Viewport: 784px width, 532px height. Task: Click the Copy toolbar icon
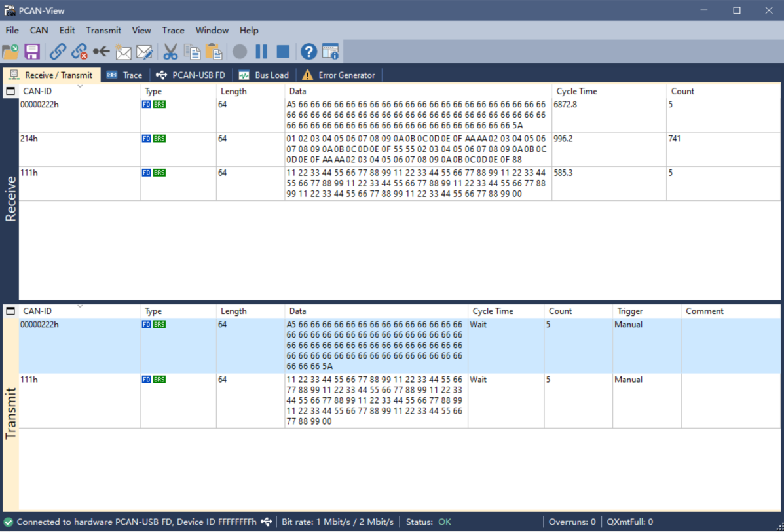click(192, 52)
